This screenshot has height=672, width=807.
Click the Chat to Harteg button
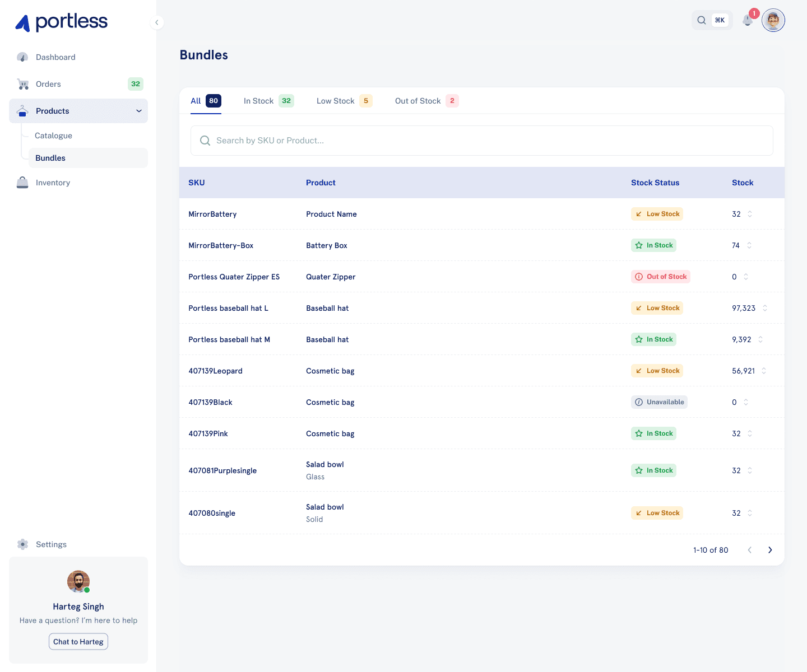[78, 642]
